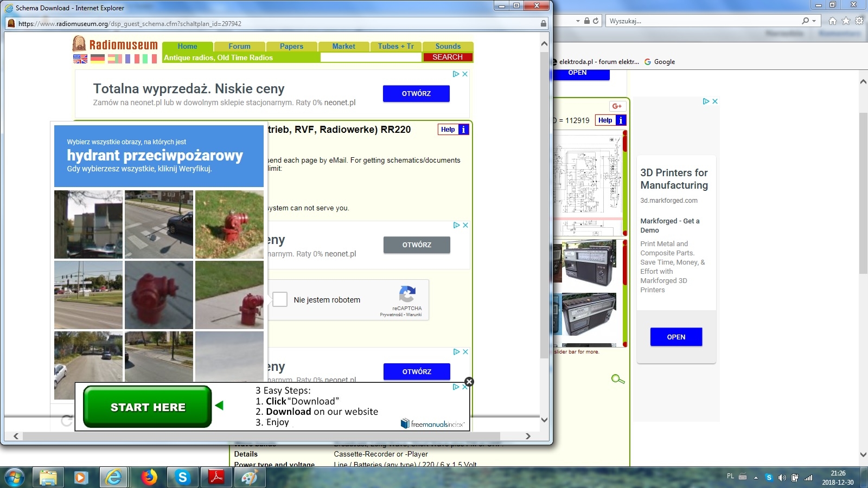Viewport: 868px width, 488px height.
Task: Click the green START HERE button
Action: click(148, 407)
